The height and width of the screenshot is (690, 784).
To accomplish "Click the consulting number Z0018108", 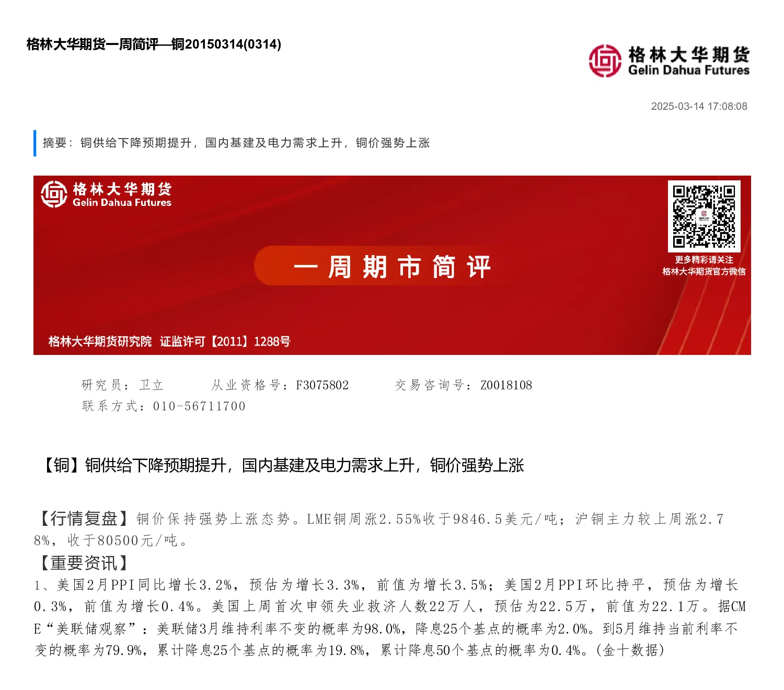I will point(506,385).
